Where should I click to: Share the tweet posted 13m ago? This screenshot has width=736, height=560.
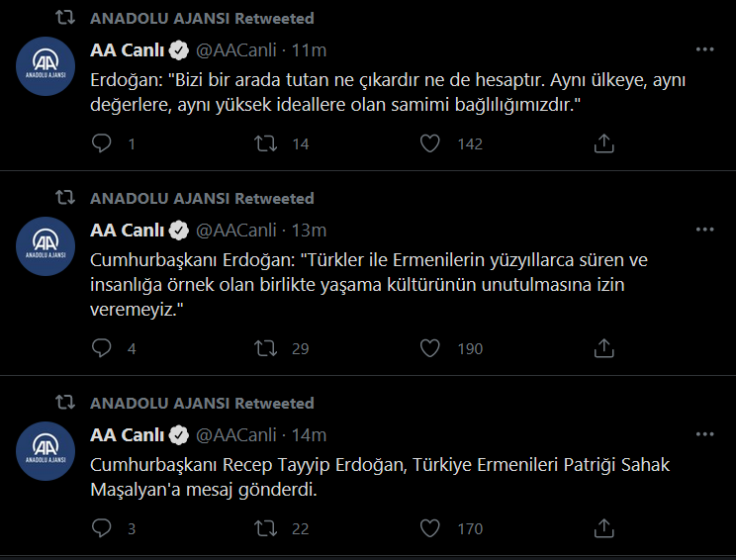pos(602,348)
